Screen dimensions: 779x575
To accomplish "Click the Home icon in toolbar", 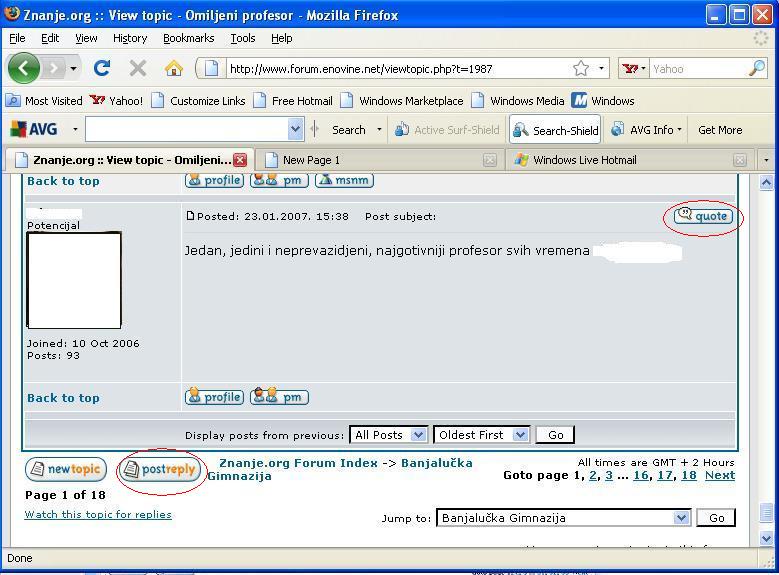I will pos(174,68).
